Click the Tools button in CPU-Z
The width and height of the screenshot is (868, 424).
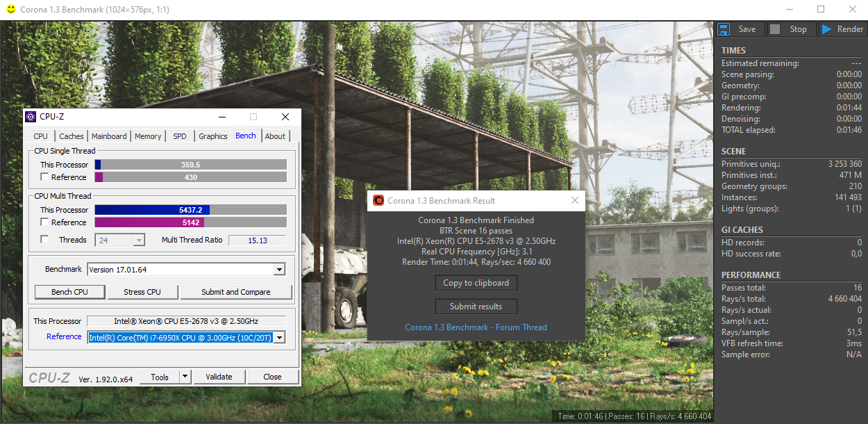click(160, 377)
